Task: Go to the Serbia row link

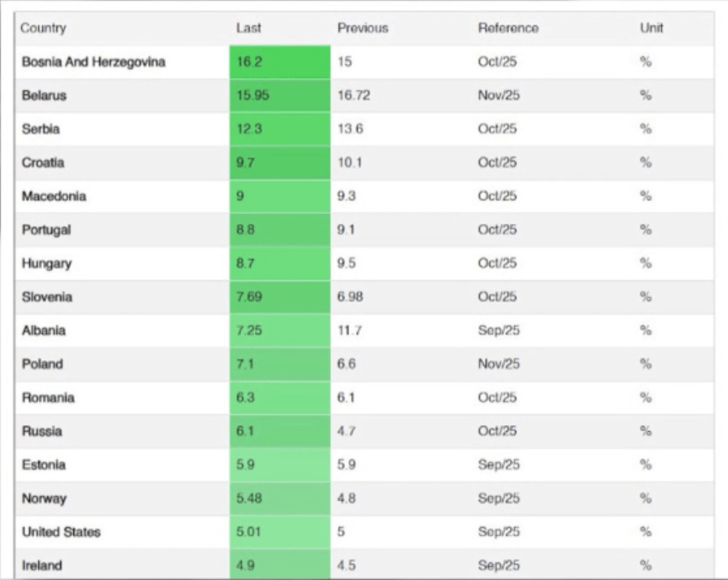Action: click(x=41, y=130)
